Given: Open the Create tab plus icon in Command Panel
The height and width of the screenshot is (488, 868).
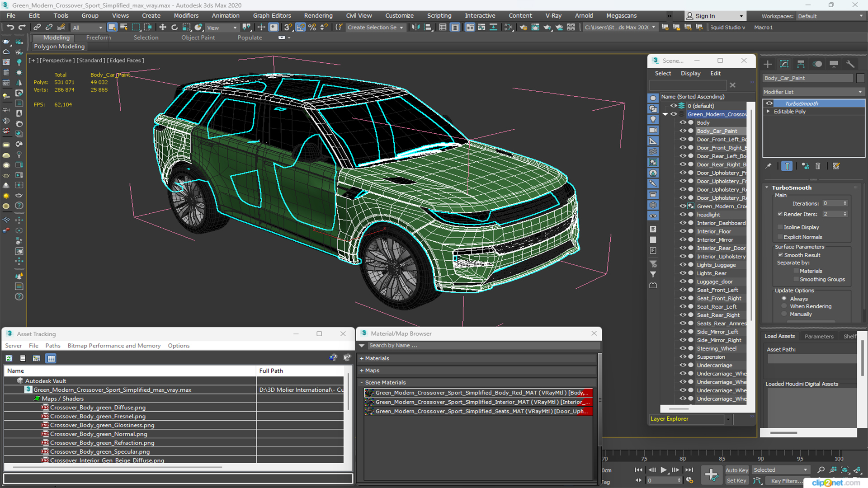Looking at the screenshot, I should (768, 64).
